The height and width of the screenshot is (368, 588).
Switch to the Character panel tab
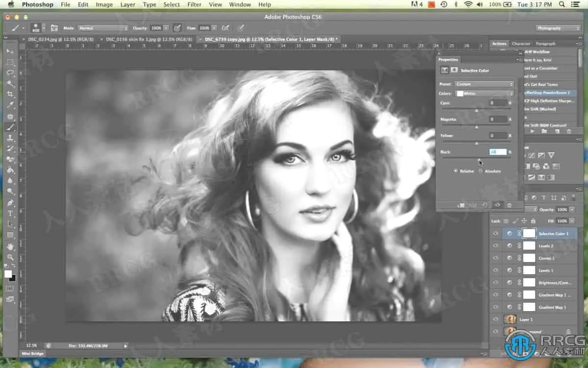click(521, 44)
